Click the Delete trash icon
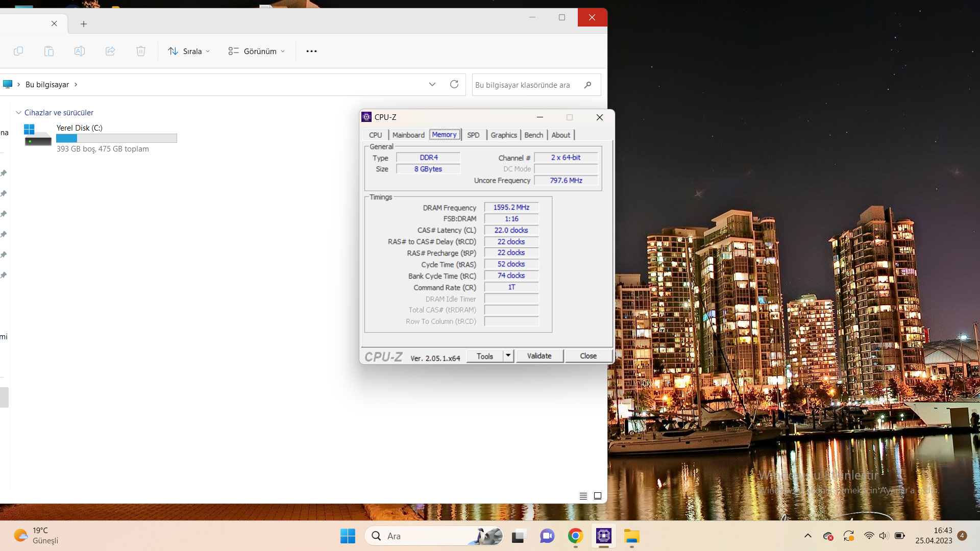The image size is (980, 551). pyautogui.click(x=141, y=51)
